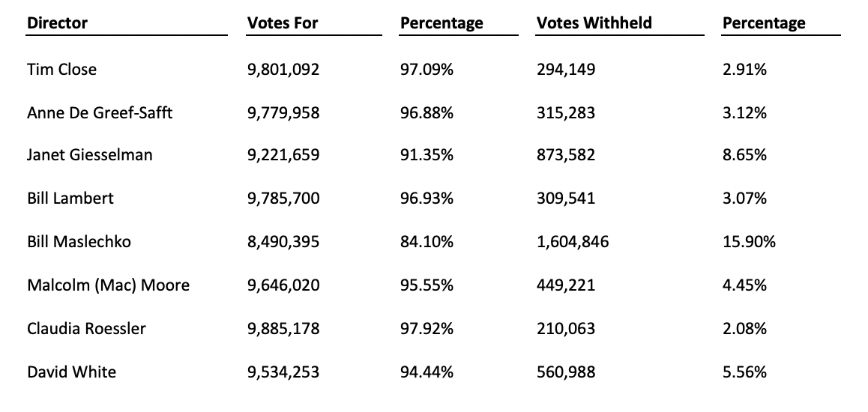The image size is (868, 412).
Task: Select the 1,604,846 votes withheld value
Action: point(573,242)
